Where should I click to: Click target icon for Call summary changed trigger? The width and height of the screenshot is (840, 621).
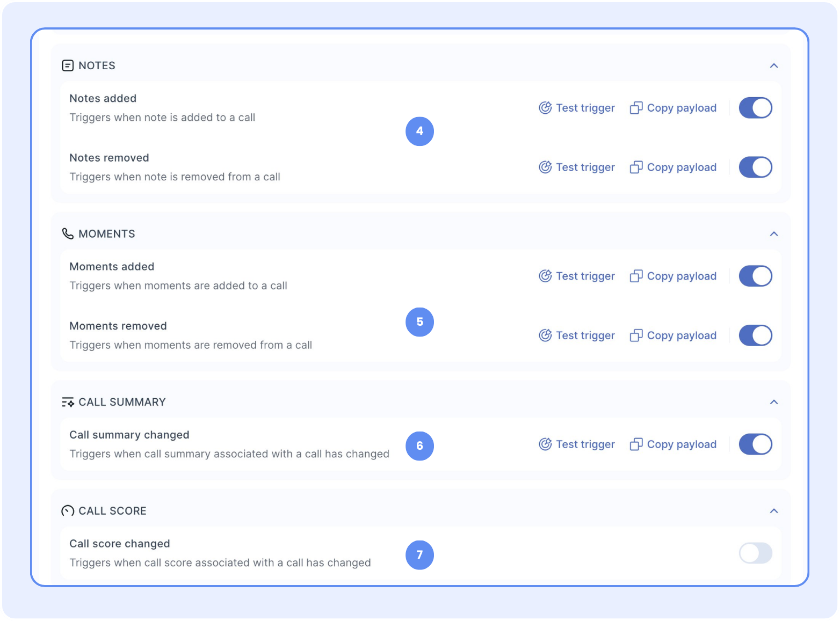(x=545, y=444)
